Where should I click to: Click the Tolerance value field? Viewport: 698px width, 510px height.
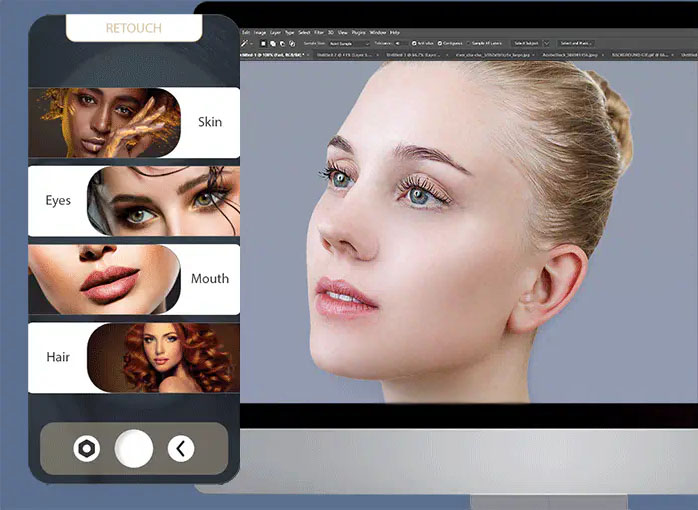click(x=401, y=44)
